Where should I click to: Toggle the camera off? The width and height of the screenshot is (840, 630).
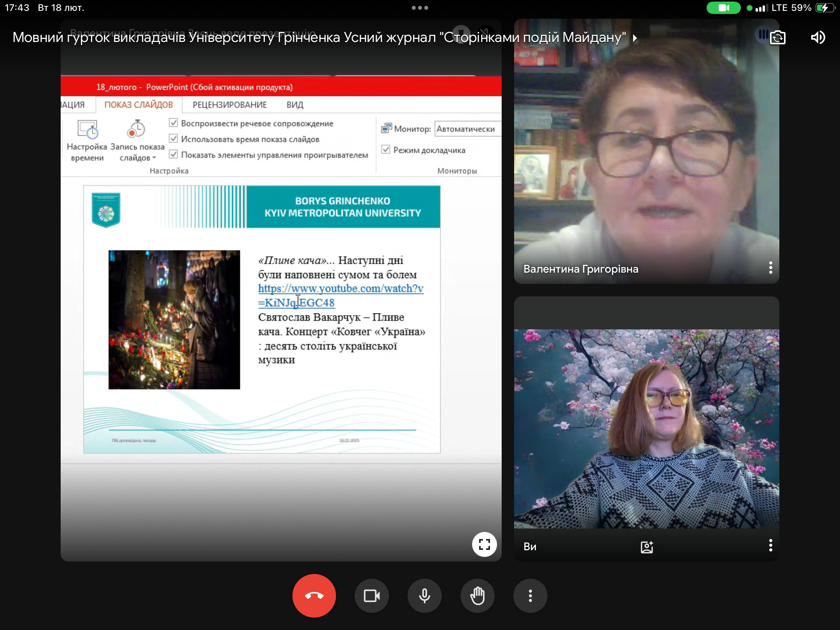pos(371,595)
